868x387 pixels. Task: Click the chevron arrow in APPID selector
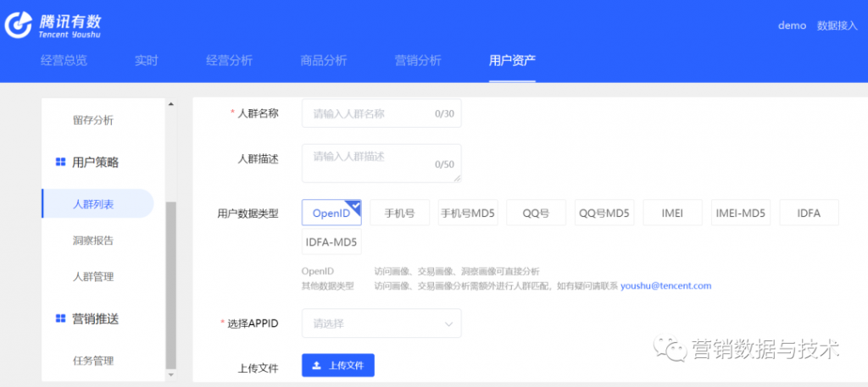coord(448,323)
